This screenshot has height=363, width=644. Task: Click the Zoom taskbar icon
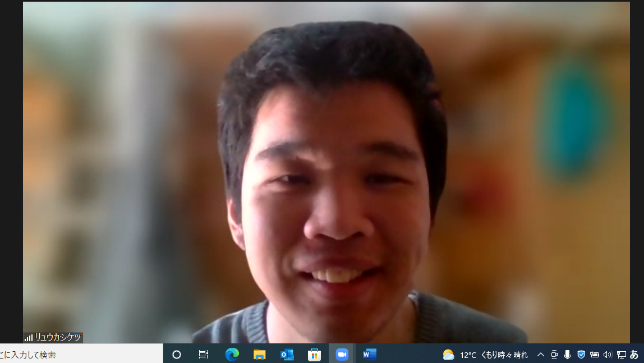click(x=342, y=355)
